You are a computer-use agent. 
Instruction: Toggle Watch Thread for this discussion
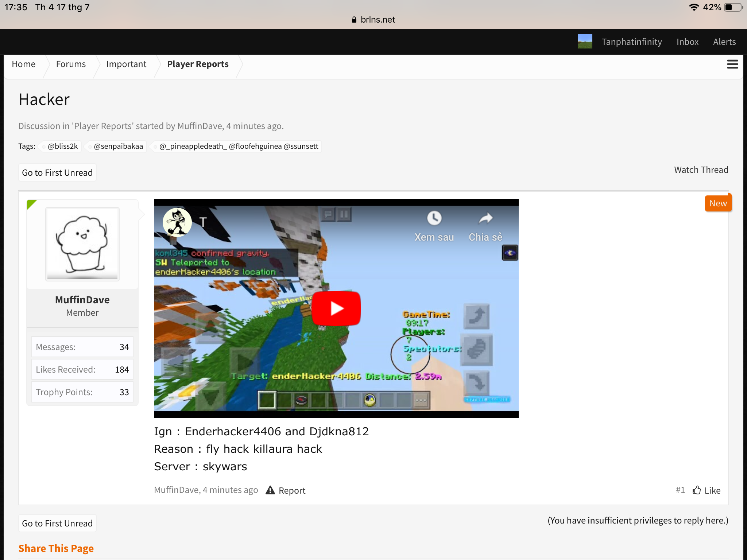[701, 170]
